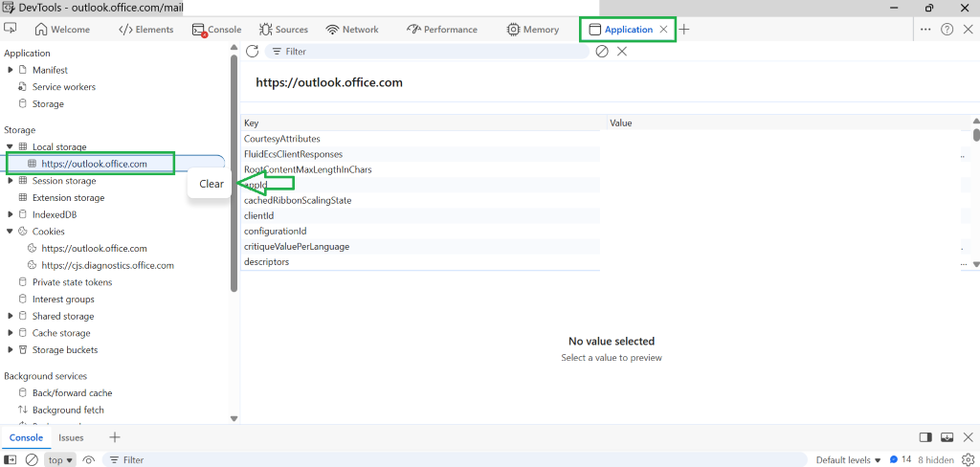Viewport: 980px width, 467px height.
Task: Switch to the Console tab in the top bar
Action: tap(217, 30)
